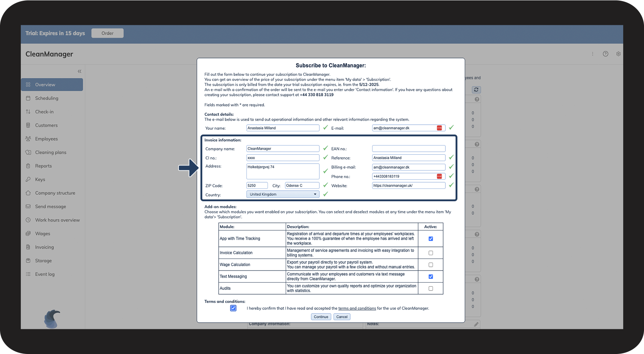The image size is (644, 354).
Task: Click the Reference input field
Action: point(409,158)
